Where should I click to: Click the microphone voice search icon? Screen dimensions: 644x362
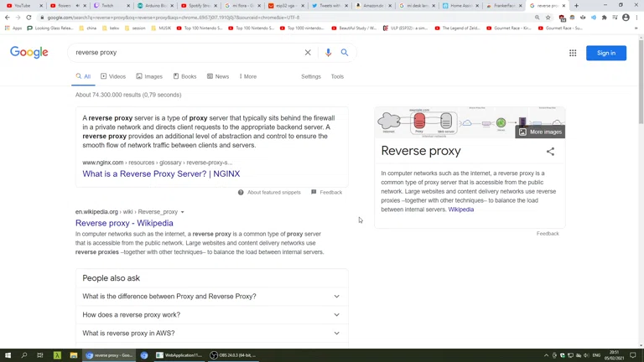coord(328,53)
